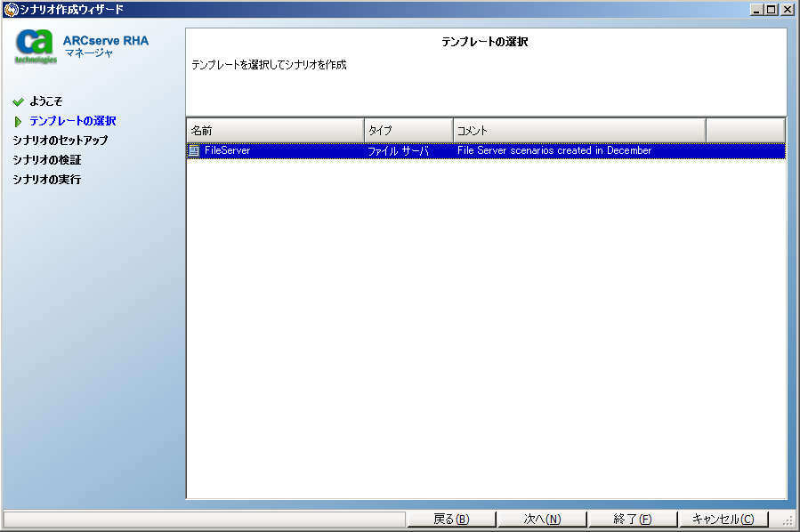
Task: Go back with the 戻る(B) button
Action: 451,520
